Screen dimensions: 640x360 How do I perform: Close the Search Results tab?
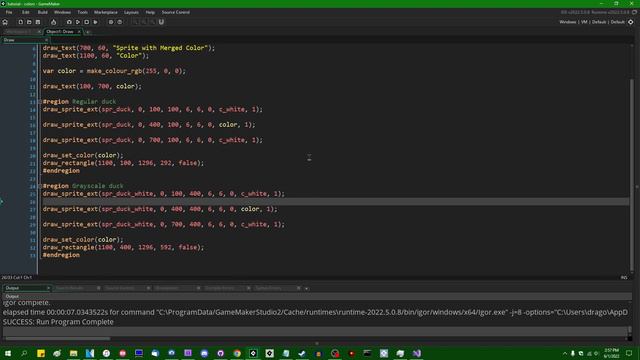[98, 288]
